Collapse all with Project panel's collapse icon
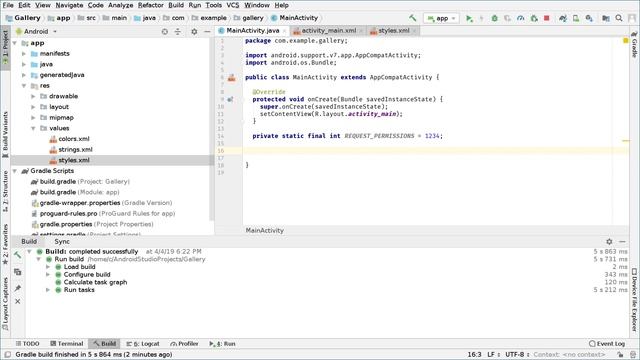This screenshot has height=360, width=640. pos(178,31)
